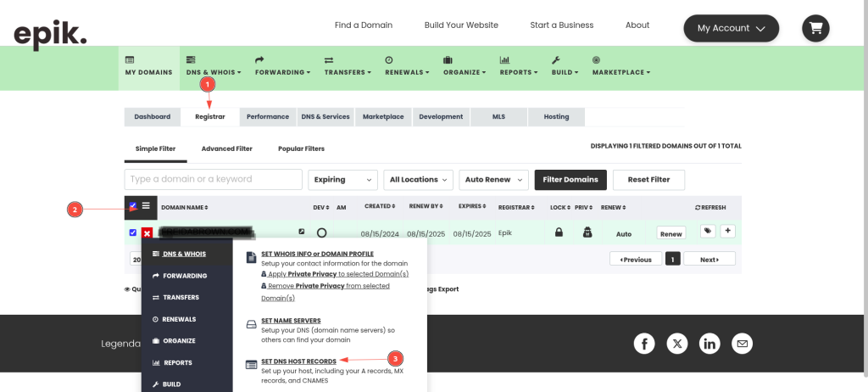Open the Set Name Servers link
The image size is (868, 392).
(x=292, y=321)
